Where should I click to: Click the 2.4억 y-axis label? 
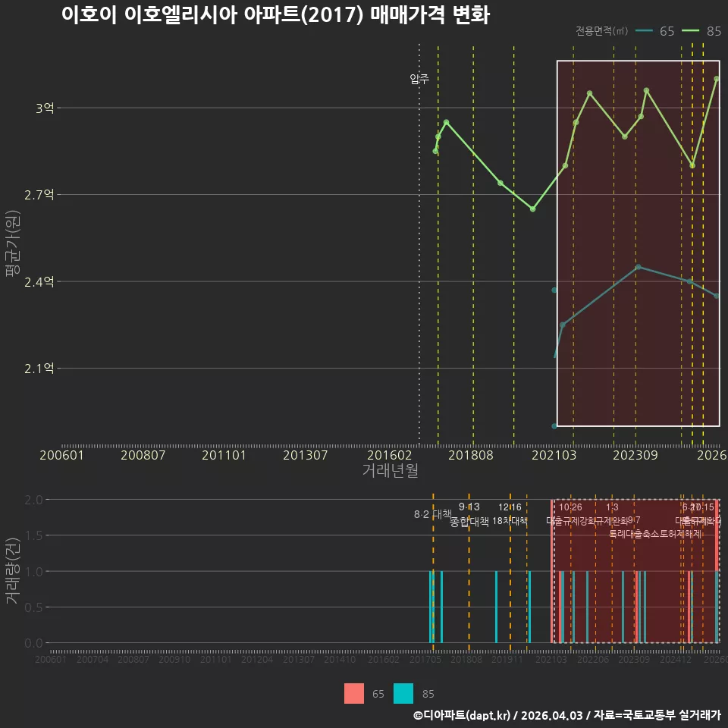point(39,282)
